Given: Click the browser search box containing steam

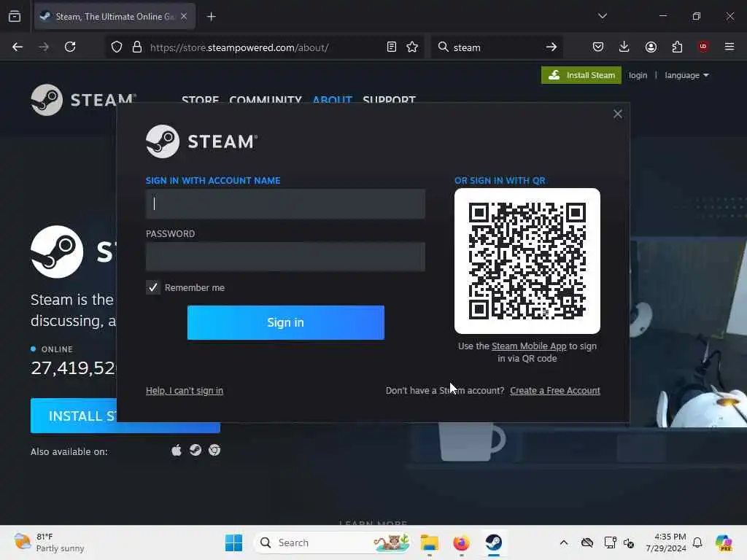Looking at the screenshot, I should tap(495, 47).
